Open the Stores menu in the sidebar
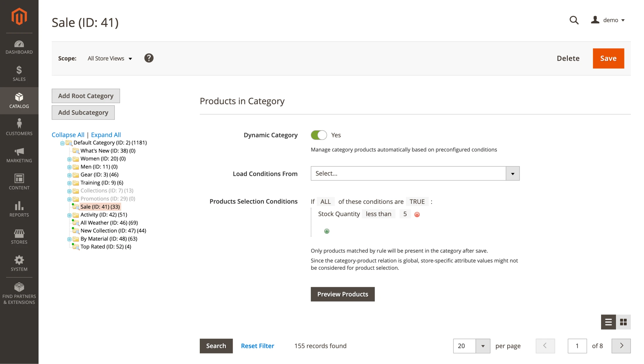This screenshot has width=644, height=364. click(19, 236)
